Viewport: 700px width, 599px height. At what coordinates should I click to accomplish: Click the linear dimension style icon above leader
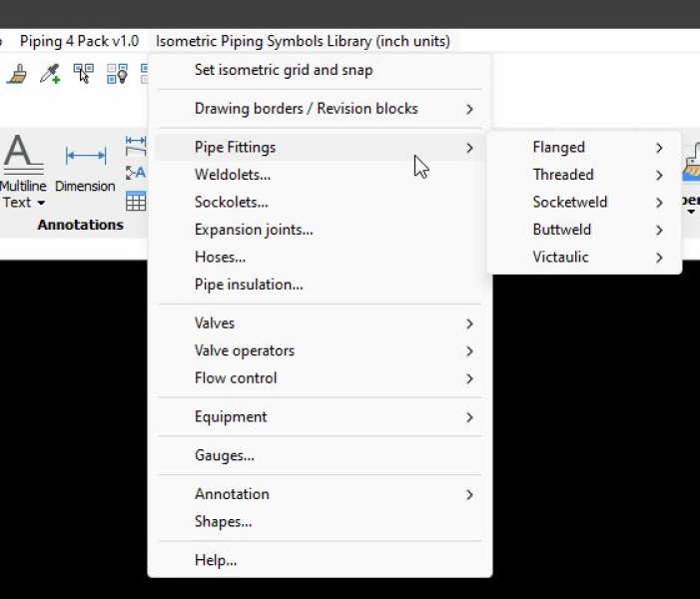(x=136, y=145)
